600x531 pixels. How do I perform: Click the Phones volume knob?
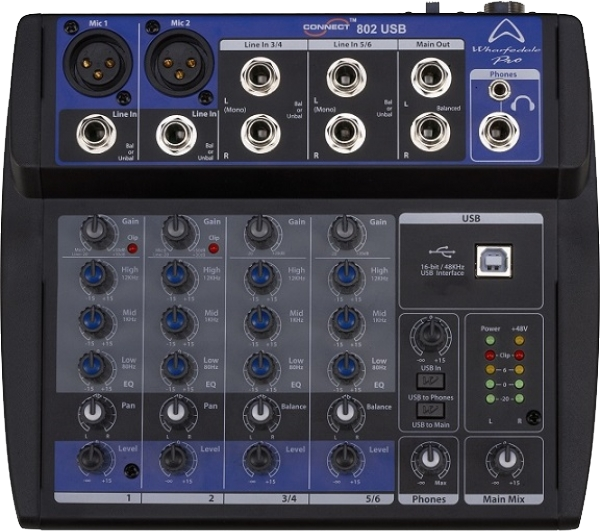click(x=430, y=462)
